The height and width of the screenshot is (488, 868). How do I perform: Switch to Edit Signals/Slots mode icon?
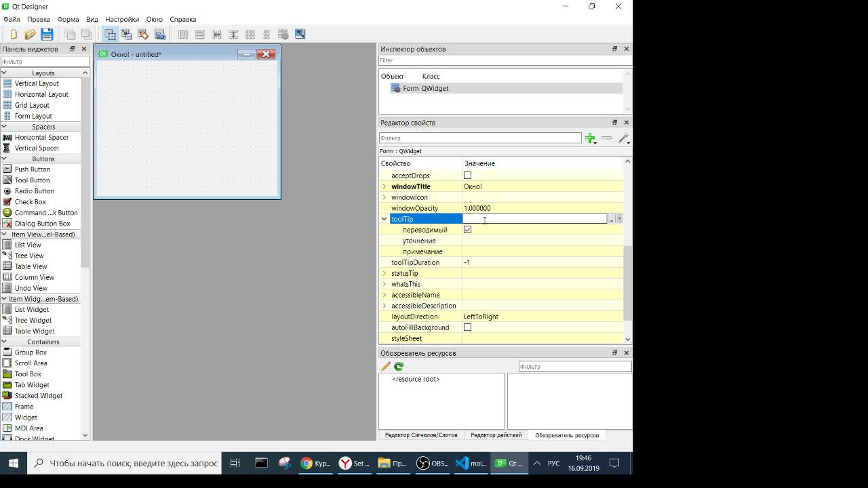[127, 34]
